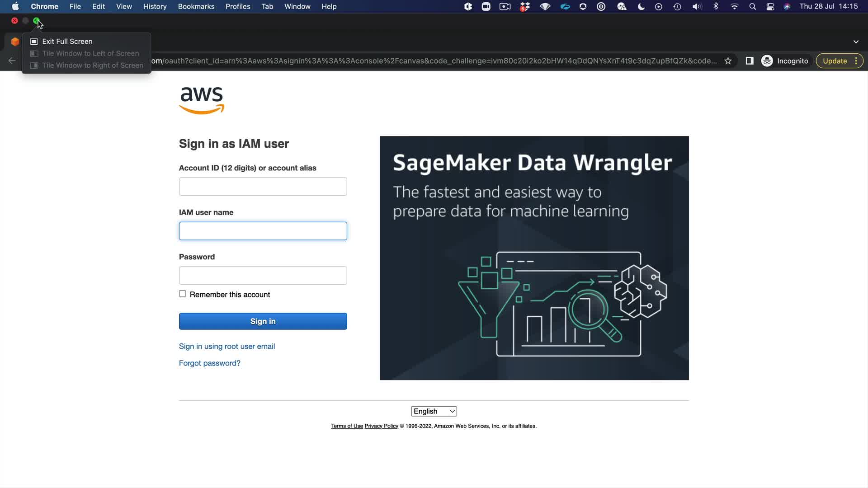
Task: Open Control Center in menu bar
Action: (x=770, y=7)
